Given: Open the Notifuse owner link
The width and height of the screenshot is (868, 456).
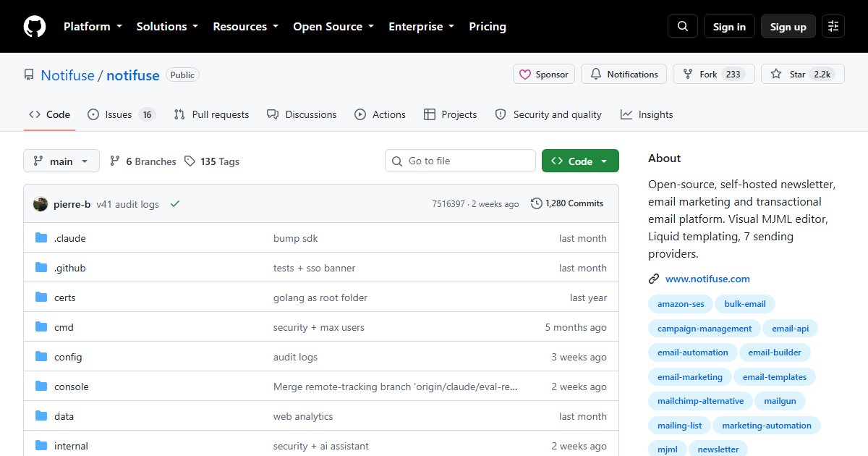Looking at the screenshot, I should pos(67,75).
